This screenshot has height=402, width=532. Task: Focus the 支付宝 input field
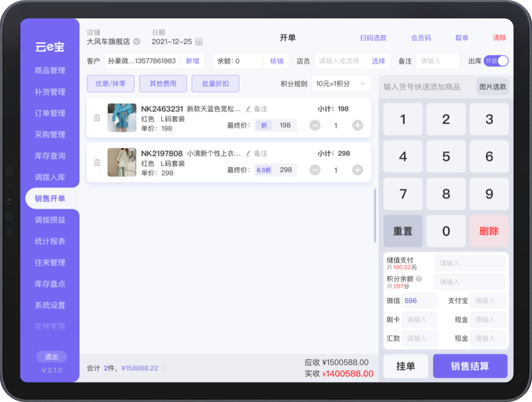coord(487,301)
